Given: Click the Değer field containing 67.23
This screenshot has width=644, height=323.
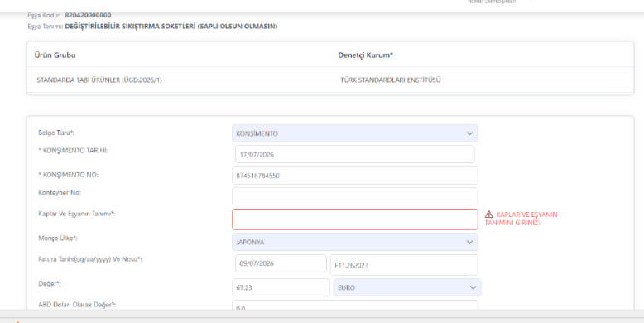Looking at the screenshot, I should point(281,287).
